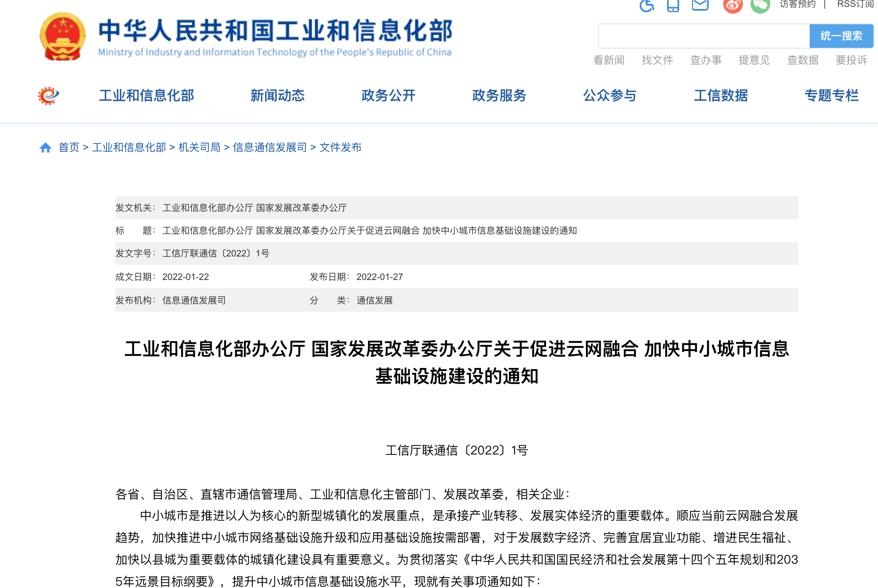Navigate to 信息通信发展司 via breadcrumb
Image resolution: width=878 pixels, height=588 pixels.
coord(270,148)
